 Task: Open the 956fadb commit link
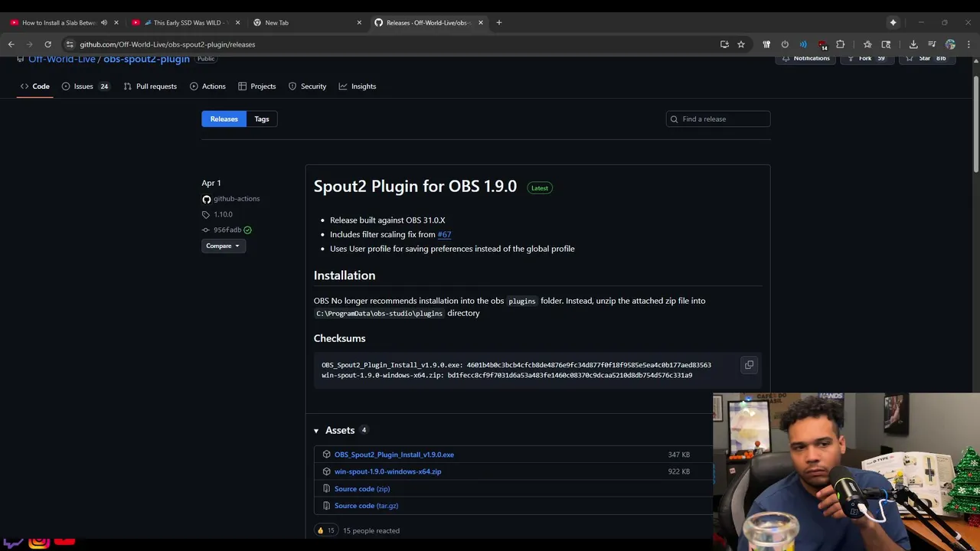(227, 230)
